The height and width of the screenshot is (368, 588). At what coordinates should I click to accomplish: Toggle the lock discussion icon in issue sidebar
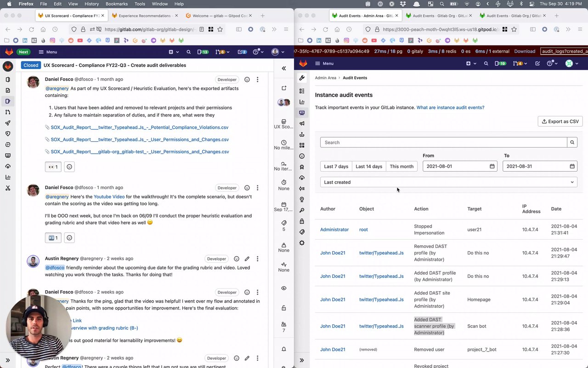[284, 308]
